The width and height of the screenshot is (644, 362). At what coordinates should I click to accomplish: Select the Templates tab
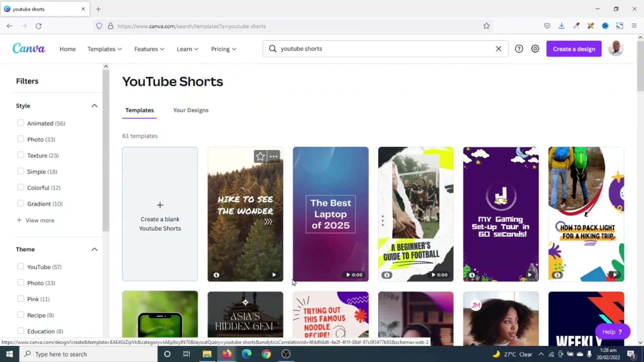(x=140, y=110)
